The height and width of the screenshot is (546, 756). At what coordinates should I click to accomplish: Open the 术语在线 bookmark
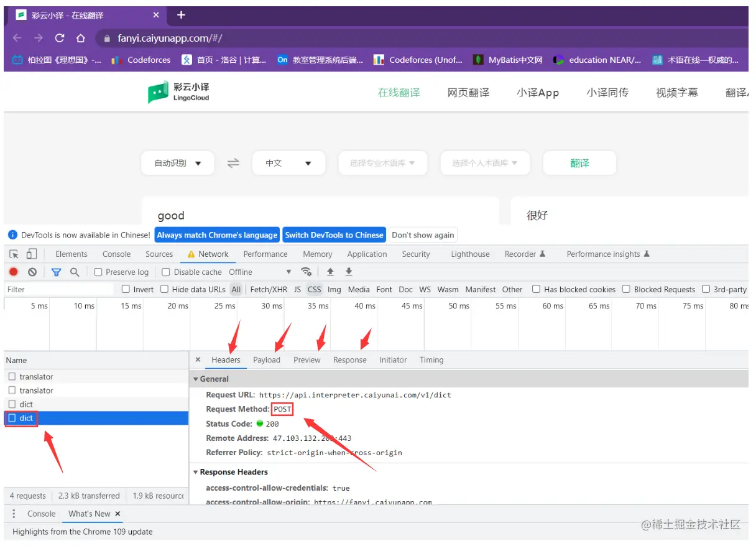pos(696,60)
